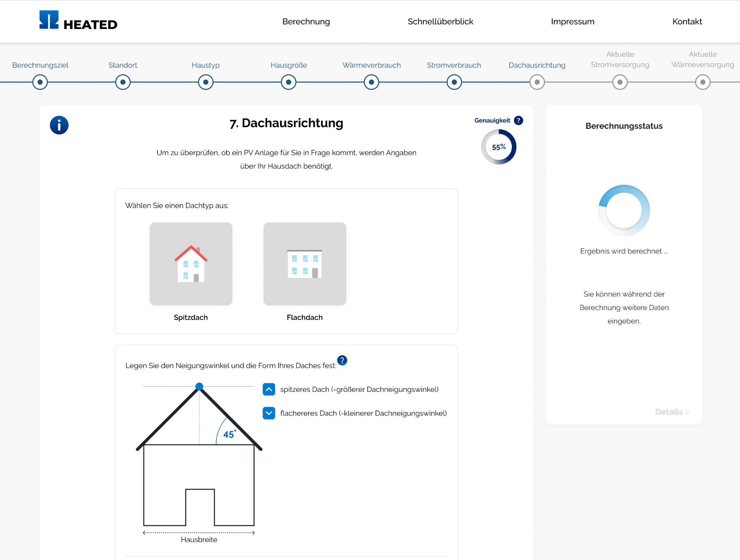Screen dimensions: 740x560
Task: Click the roof angle help question mark
Action: point(342,360)
